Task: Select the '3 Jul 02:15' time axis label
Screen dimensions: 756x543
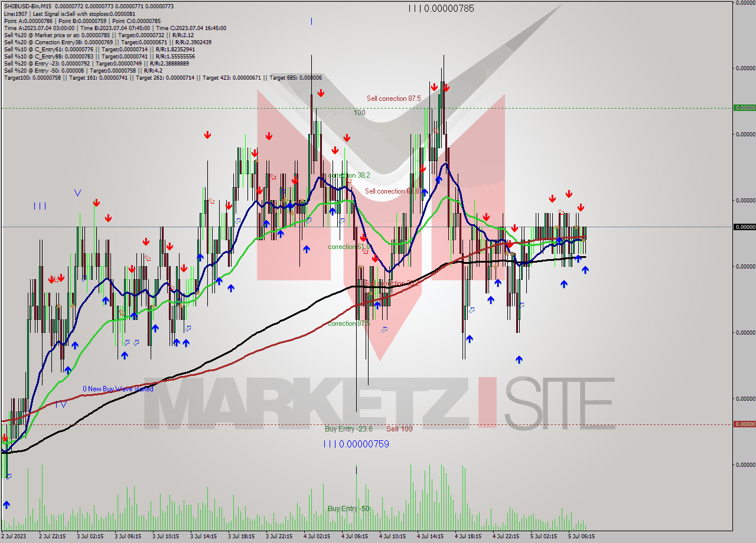Action: pos(90,537)
